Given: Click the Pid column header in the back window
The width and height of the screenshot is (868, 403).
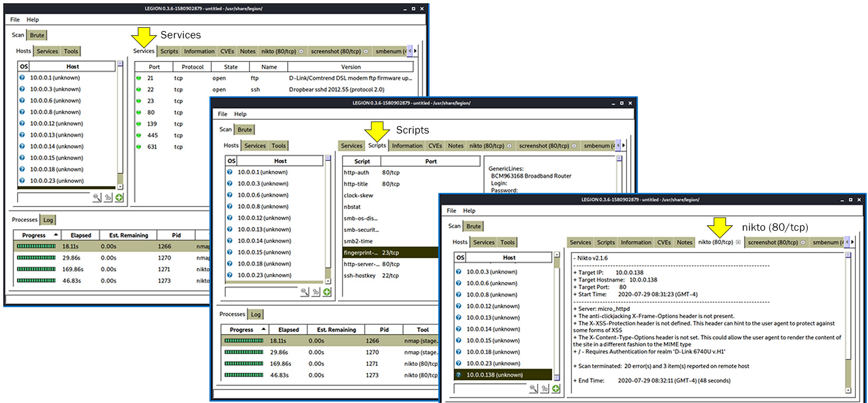Looking at the screenshot, I should coord(176,235).
